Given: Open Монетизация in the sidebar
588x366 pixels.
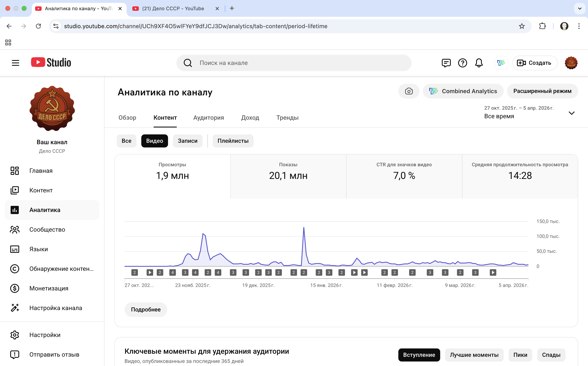Looking at the screenshot, I should point(49,288).
